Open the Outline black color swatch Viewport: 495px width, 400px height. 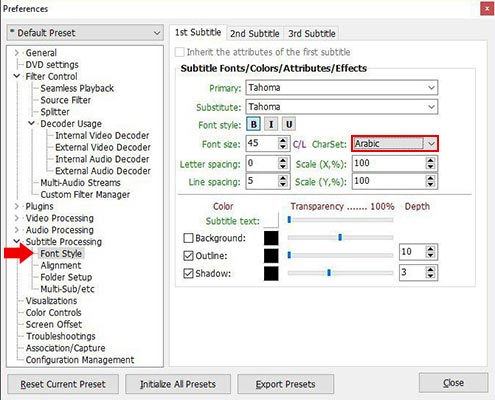pyautogui.click(x=271, y=256)
